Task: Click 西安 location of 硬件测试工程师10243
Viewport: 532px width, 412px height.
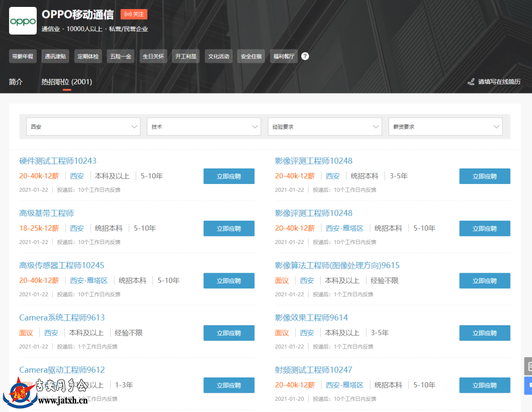Action: pos(77,176)
